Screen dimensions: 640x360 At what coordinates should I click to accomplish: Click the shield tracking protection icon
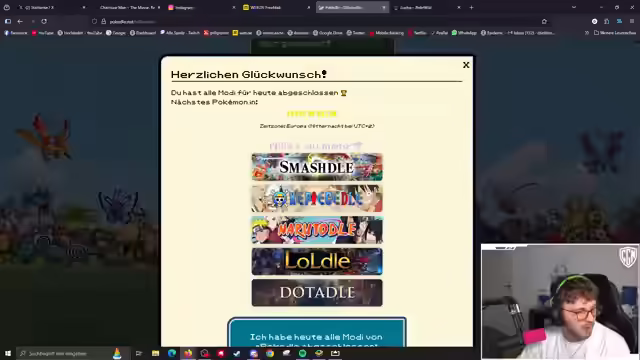click(x=94, y=21)
